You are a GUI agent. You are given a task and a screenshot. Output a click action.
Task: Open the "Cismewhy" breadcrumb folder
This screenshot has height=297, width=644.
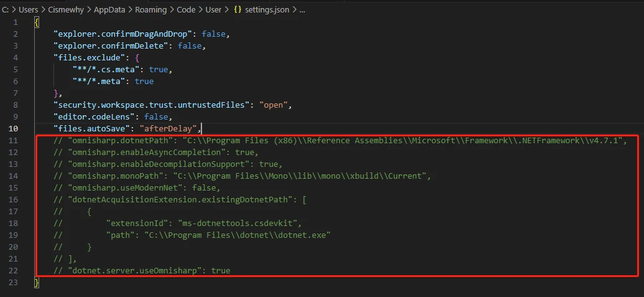[x=65, y=10]
